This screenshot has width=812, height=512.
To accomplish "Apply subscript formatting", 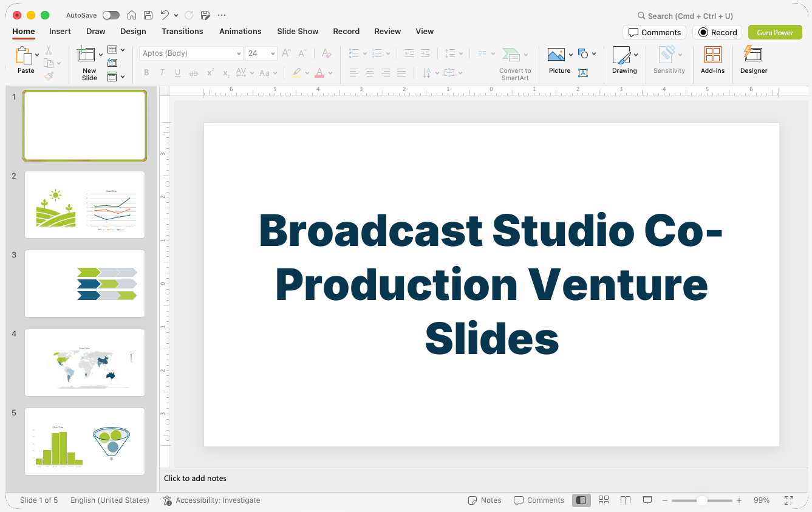I will point(226,73).
